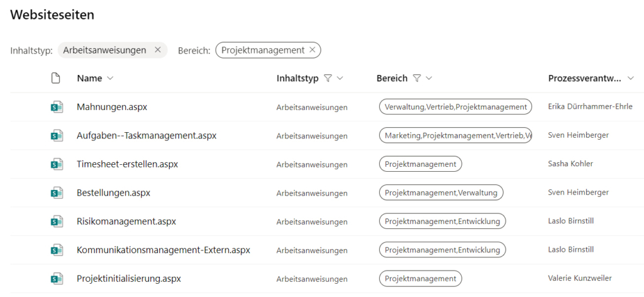Click the Arbeitsanweisungen filter chip label
Screen dimensions: 644x297
104,50
